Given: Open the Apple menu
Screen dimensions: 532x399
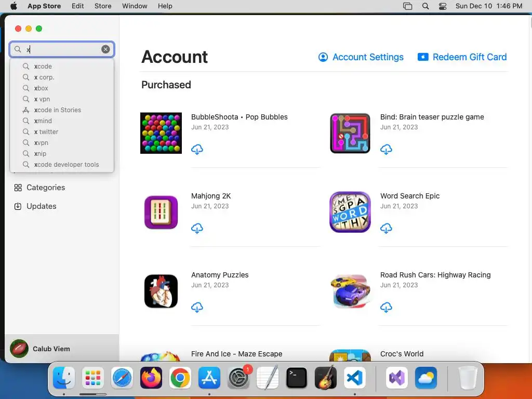Looking at the screenshot, I should pos(14,6).
